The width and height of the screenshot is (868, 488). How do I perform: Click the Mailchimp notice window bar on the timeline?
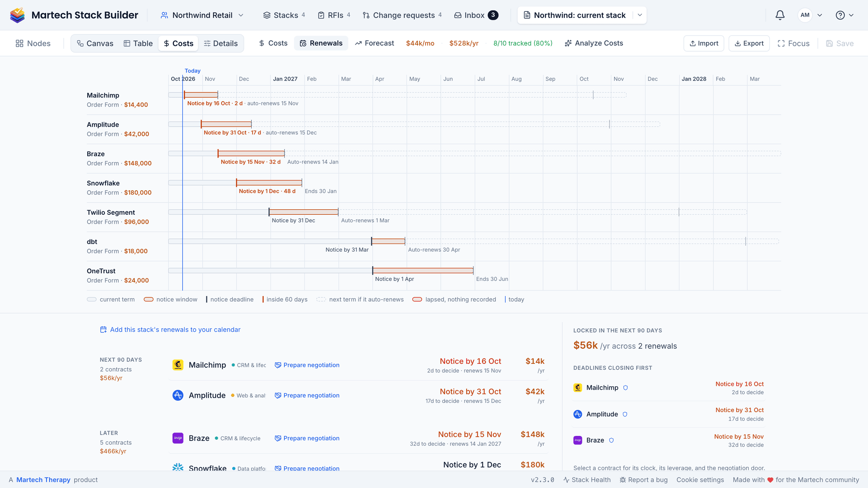point(201,95)
